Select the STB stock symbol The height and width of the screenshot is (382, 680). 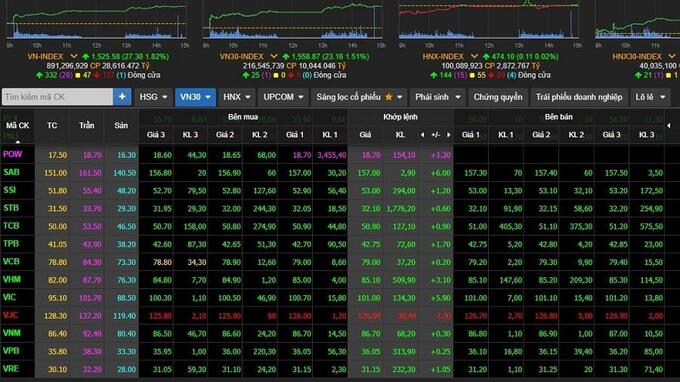(11, 208)
